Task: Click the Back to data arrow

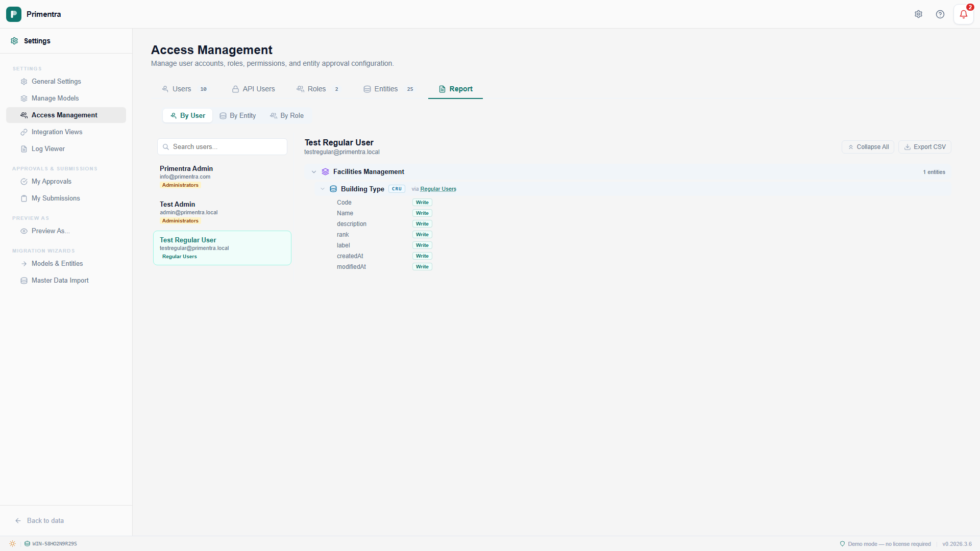Action: tap(18, 521)
